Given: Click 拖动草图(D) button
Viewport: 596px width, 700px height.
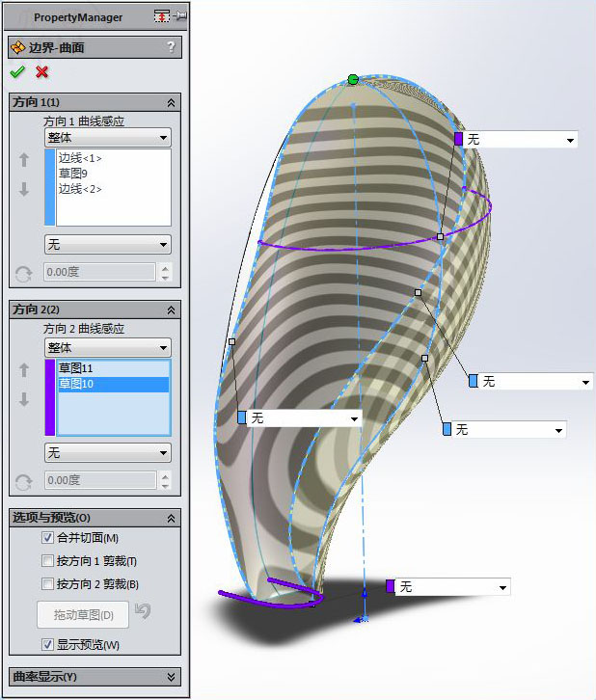Looking at the screenshot, I should click(x=83, y=615).
